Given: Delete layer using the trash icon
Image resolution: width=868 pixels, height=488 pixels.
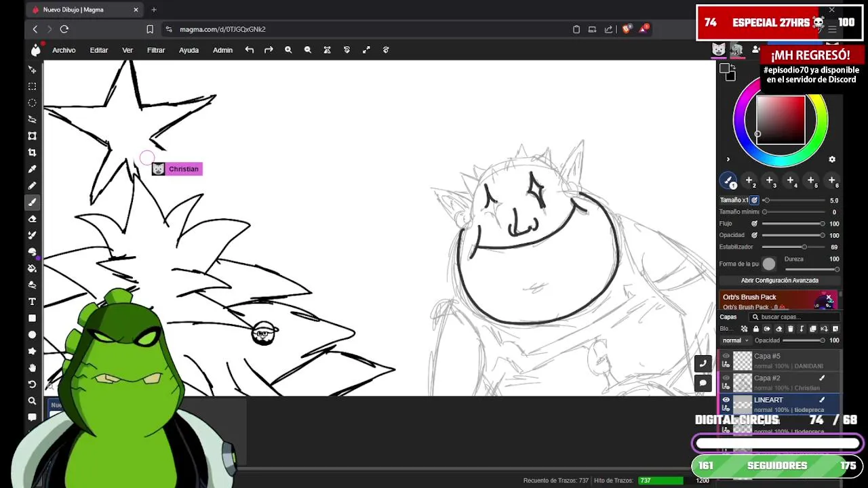Looking at the screenshot, I should point(790,329).
